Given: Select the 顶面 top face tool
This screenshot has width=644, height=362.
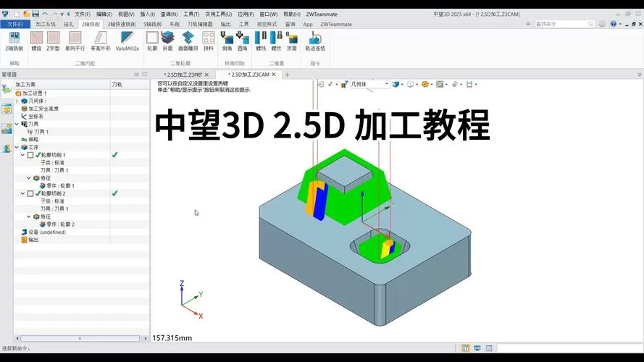Looking at the screenshot, I should [x=292, y=41].
